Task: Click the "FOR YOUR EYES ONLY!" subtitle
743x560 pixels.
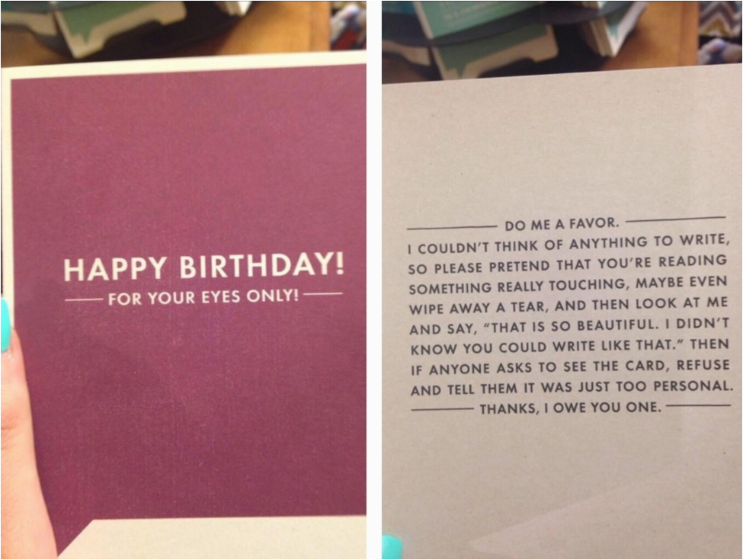Action: pos(203,297)
